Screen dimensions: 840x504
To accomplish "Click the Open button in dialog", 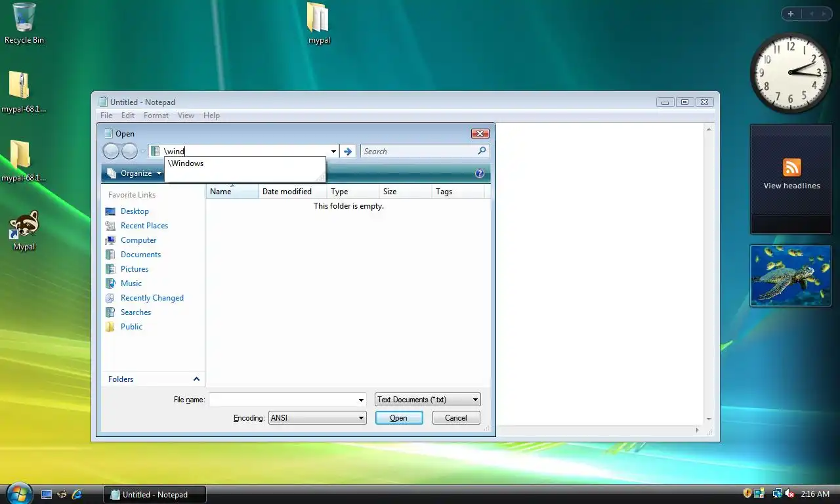I will (399, 418).
